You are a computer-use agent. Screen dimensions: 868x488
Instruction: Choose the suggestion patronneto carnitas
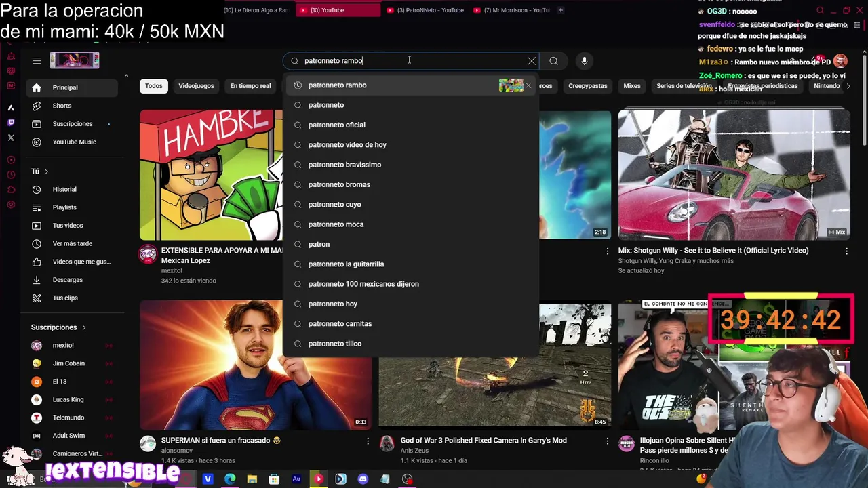(411, 324)
